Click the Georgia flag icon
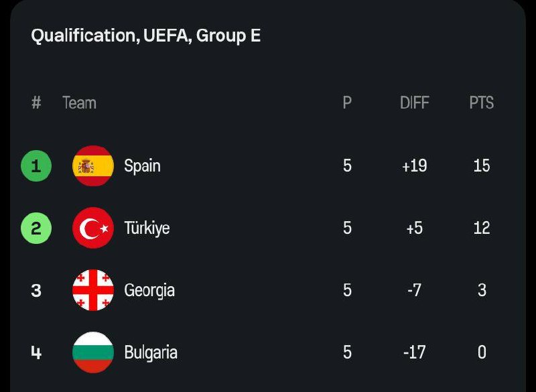Screen dimensions: 536x392 [x=92, y=290]
